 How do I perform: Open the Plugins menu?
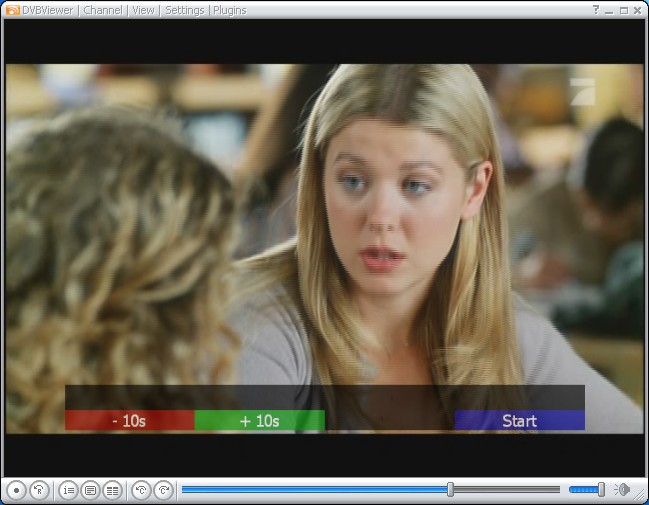[x=230, y=10]
